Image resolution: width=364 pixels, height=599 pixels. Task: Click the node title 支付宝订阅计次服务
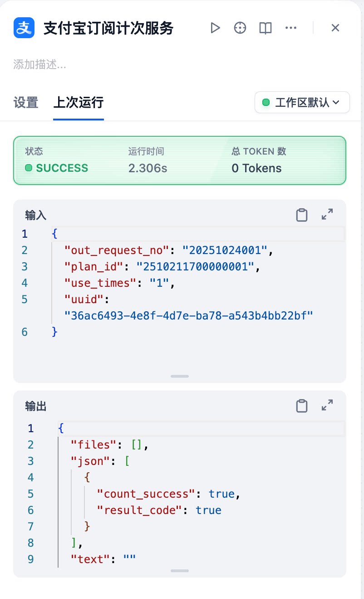(108, 28)
